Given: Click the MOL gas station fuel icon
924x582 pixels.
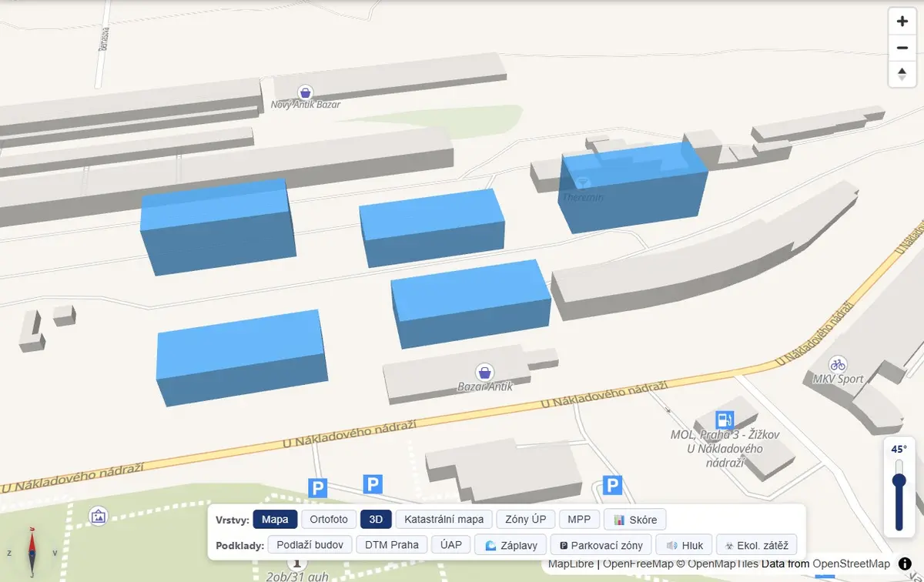Looking at the screenshot, I should (724, 420).
